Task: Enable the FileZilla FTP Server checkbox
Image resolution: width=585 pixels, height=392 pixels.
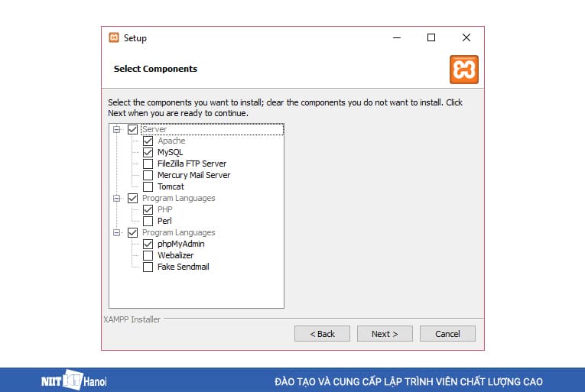Action: point(148,164)
